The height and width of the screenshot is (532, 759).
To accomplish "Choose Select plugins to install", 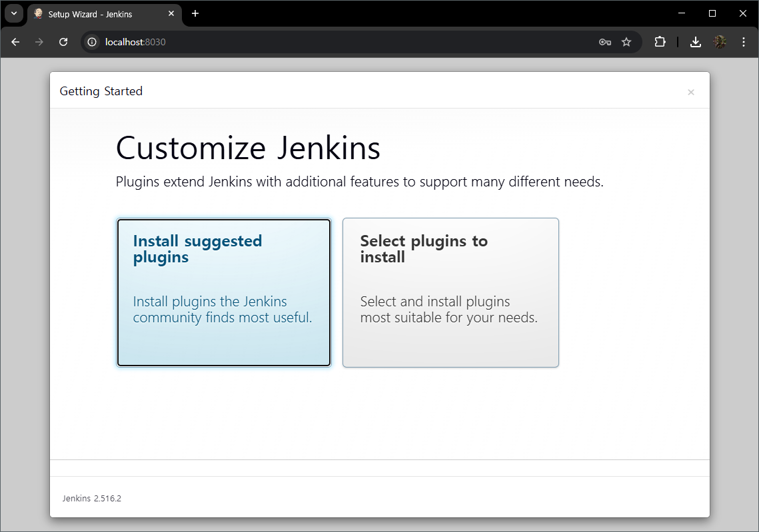I will (x=450, y=292).
